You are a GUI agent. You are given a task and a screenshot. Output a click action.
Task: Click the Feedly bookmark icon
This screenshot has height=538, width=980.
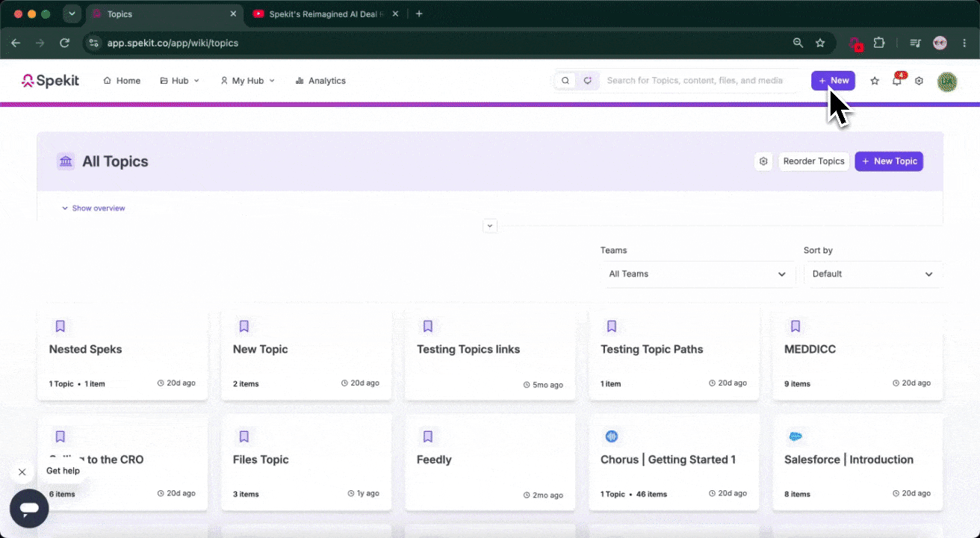[x=428, y=436]
